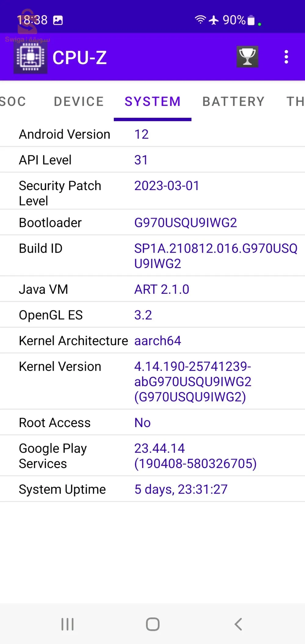
Task: Tap the CPU-Z chip logo
Action: (x=31, y=57)
